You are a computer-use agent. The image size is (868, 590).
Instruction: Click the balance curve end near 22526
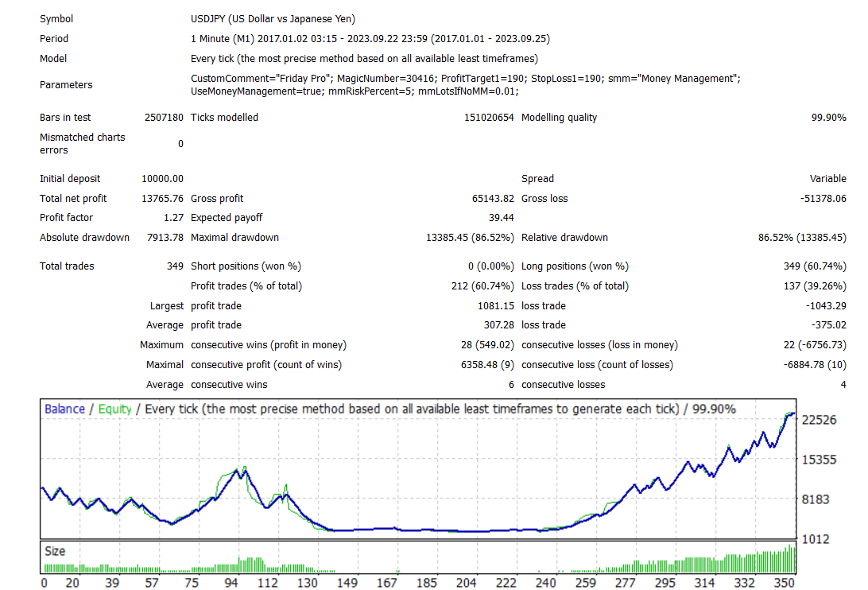tap(793, 413)
